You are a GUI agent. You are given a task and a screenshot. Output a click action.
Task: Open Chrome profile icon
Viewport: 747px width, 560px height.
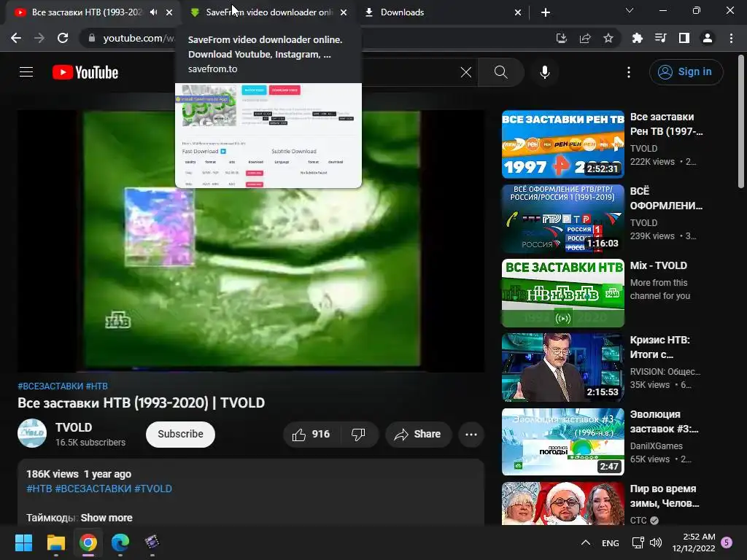(x=708, y=38)
